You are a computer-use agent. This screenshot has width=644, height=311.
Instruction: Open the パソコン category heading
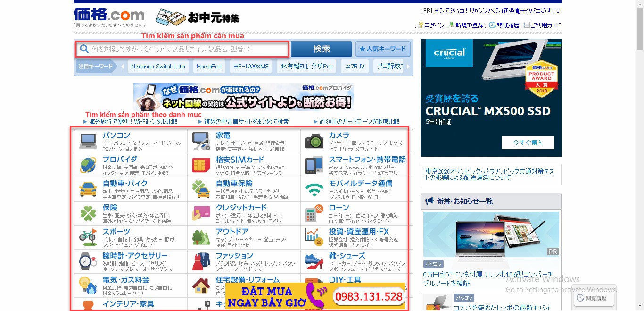(x=116, y=135)
